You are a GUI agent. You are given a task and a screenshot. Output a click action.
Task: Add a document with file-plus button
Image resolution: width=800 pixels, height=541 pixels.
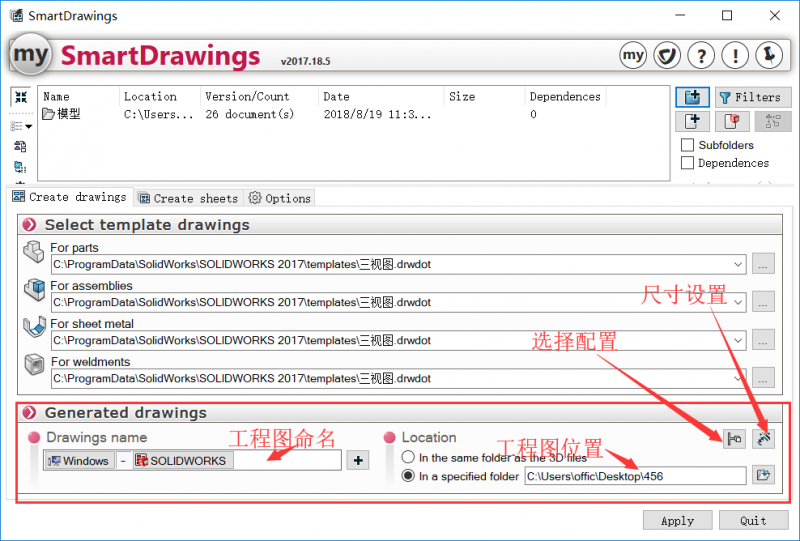click(x=692, y=121)
